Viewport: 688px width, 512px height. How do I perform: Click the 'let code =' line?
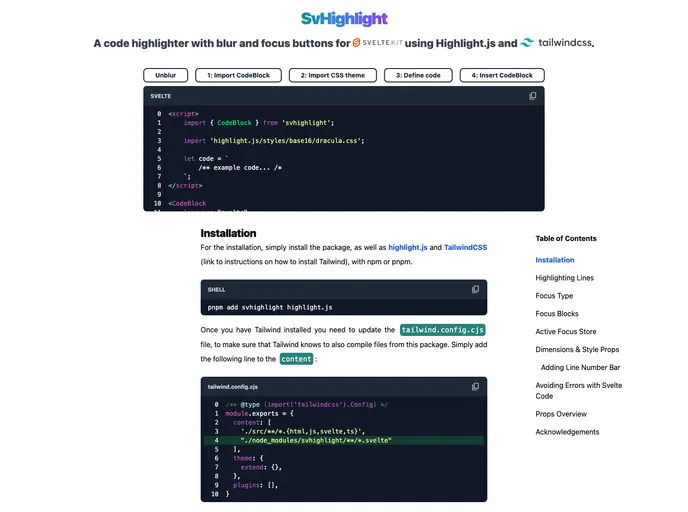click(x=206, y=159)
